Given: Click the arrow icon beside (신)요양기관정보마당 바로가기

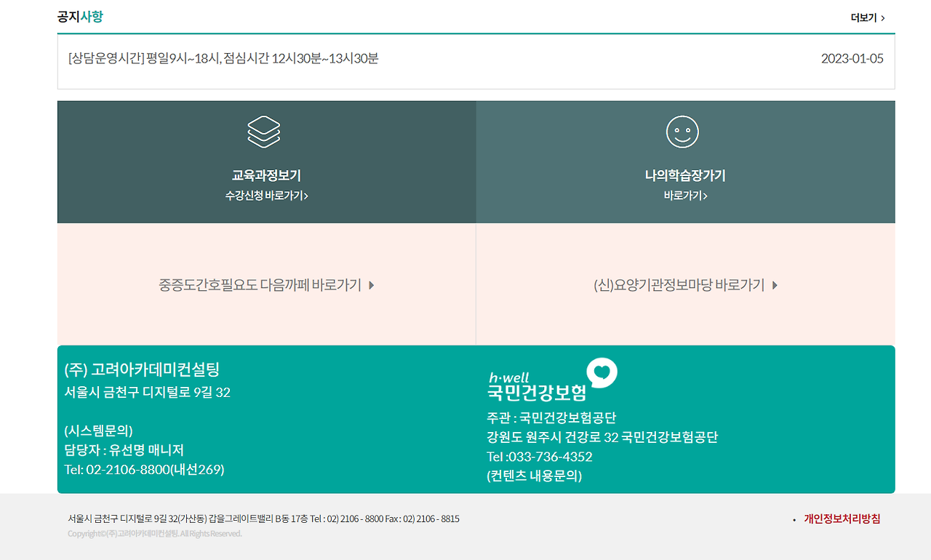Looking at the screenshot, I should coord(775,285).
